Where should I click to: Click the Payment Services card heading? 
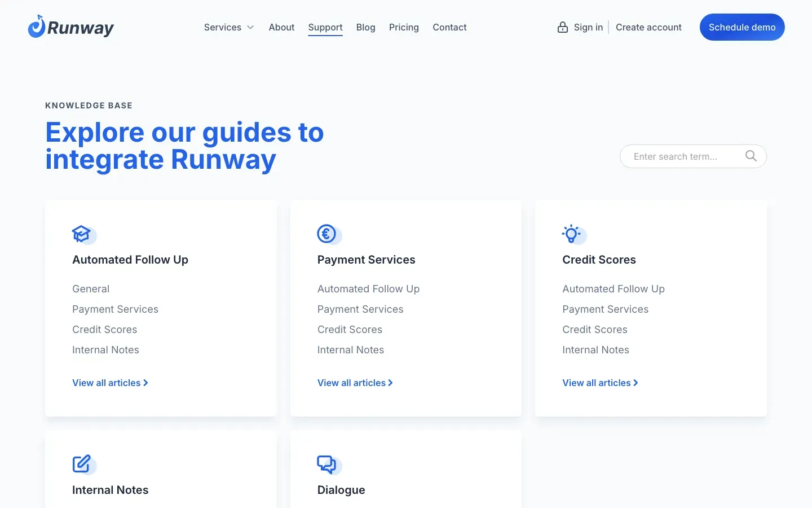coord(366,260)
